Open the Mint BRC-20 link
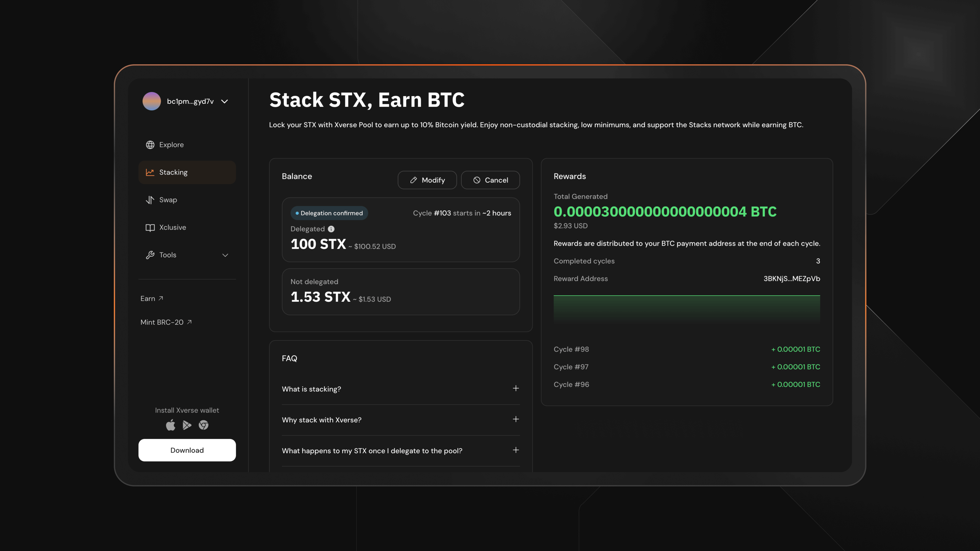 (166, 322)
